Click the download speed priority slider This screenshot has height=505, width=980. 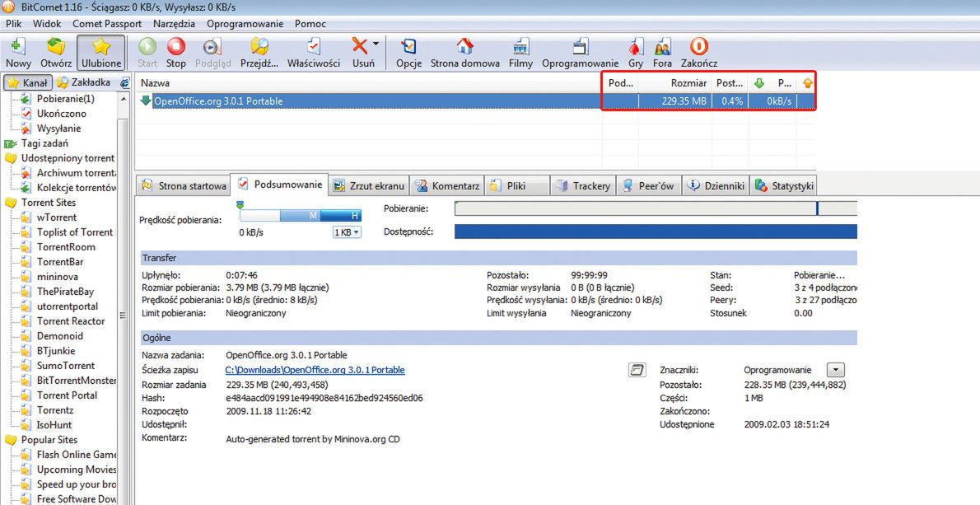[x=301, y=215]
